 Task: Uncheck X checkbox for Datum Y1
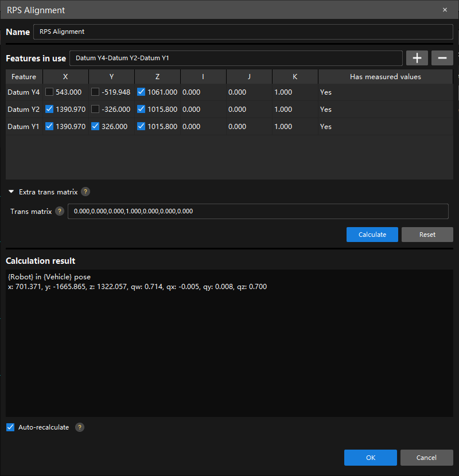click(x=49, y=126)
